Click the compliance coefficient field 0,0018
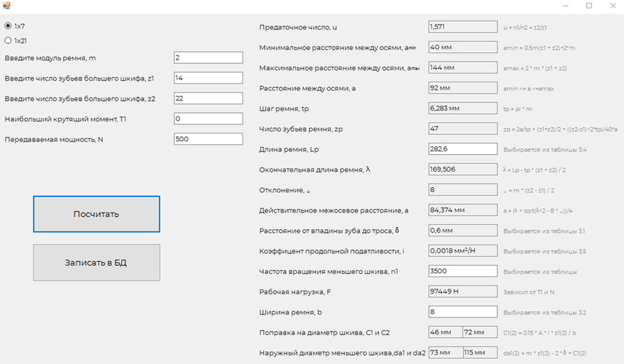Viewport: 624px width, 364px height. pyautogui.click(x=463, y=250)
